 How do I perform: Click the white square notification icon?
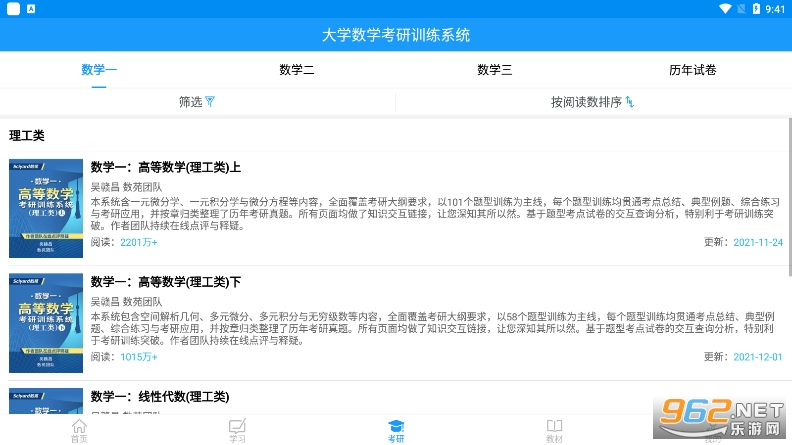pyautogui.click(x=14, y=9)
